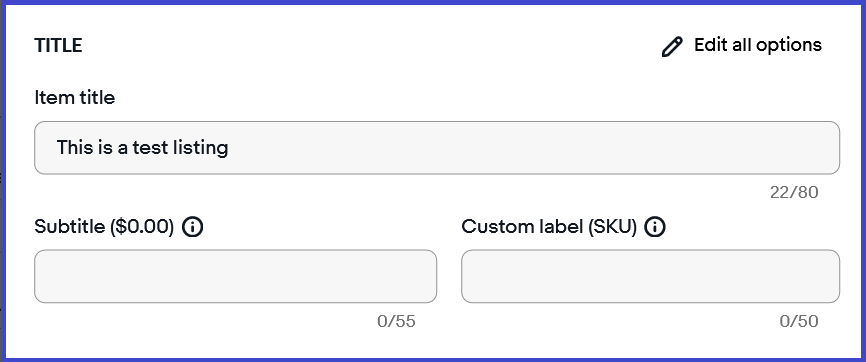
Task: Click the word 'options' in Edit all options
Action: [789, 46]
